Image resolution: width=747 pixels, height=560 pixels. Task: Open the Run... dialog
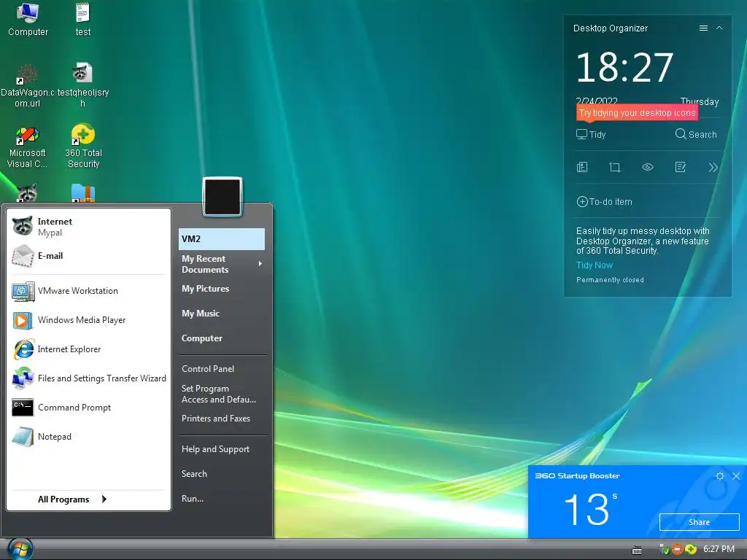point(222,499)
